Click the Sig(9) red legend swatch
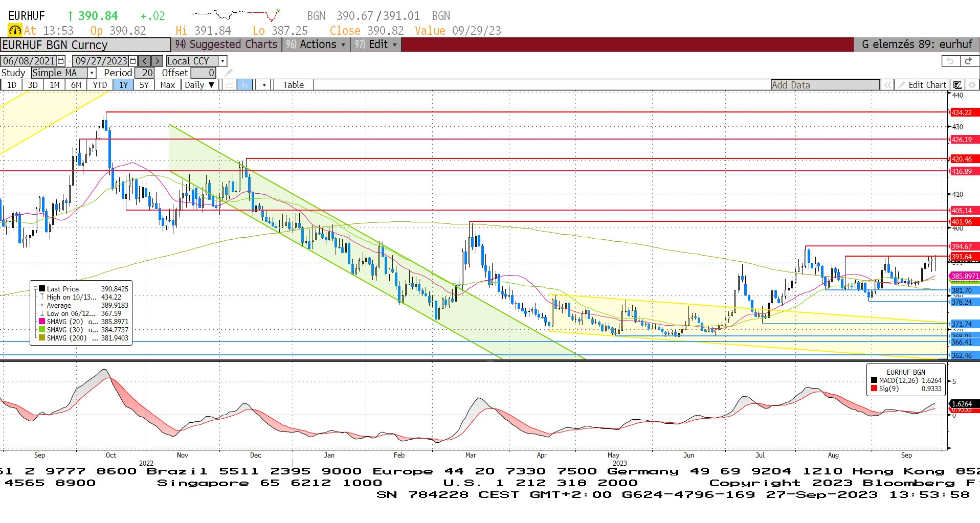 tap(874, 389)
